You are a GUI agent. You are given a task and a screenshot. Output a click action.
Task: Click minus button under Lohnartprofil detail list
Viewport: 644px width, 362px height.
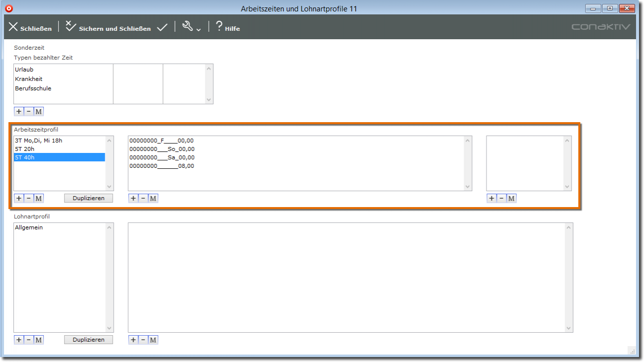[x=143, y=340]
